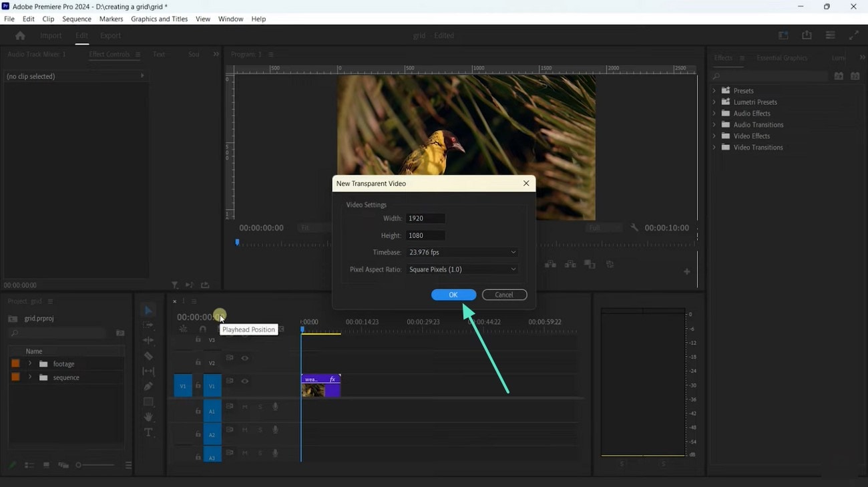Click OK in New Transparent Video dialog
This screenshot has width=868, height=487.
point(453,295)
